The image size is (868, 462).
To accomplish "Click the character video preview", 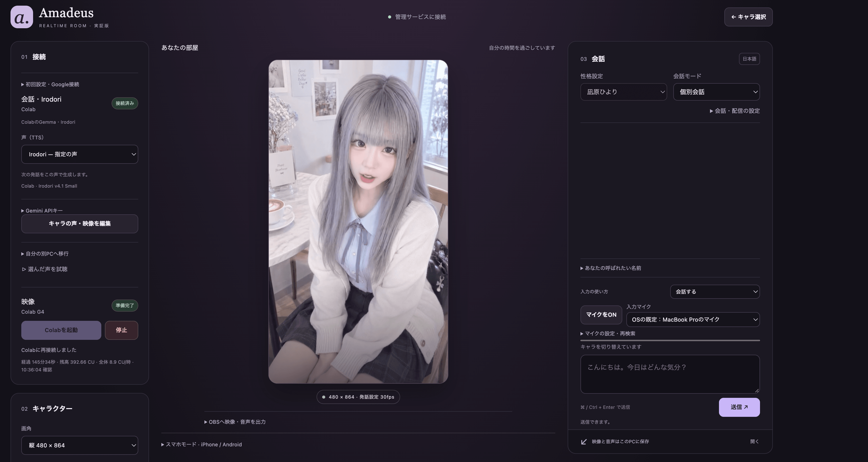I will point(358,222).
